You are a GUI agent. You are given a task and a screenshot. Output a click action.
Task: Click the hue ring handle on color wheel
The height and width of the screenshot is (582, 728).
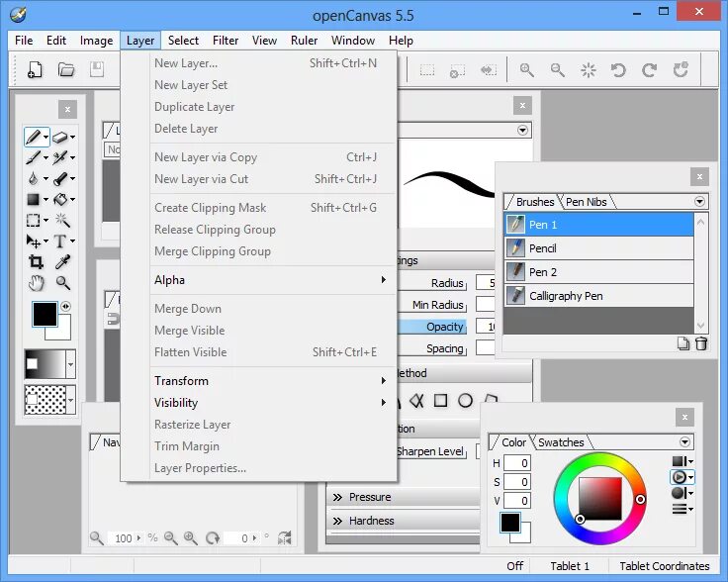(640, 499)
